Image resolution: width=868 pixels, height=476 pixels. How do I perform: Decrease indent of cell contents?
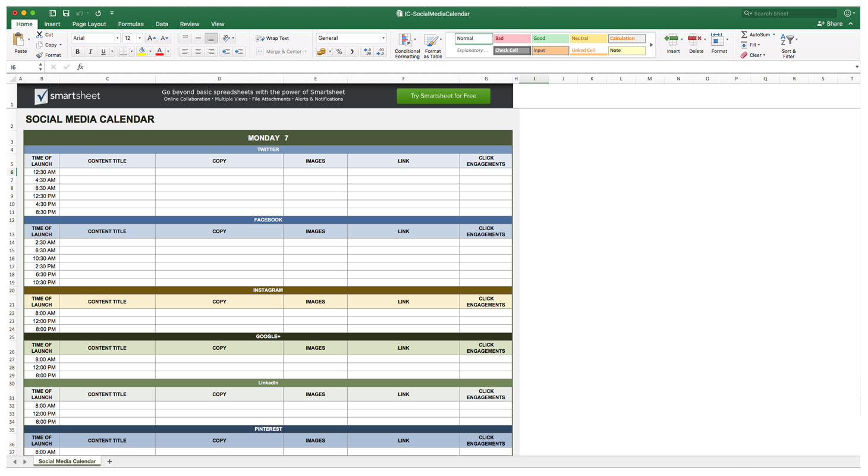[x=226, y=52]
